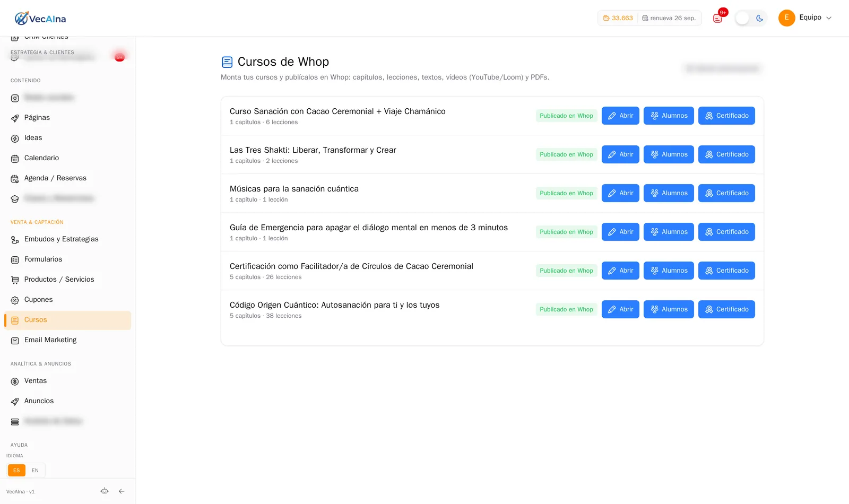Select Cursos in the sidebar

(x=67, y=320)
